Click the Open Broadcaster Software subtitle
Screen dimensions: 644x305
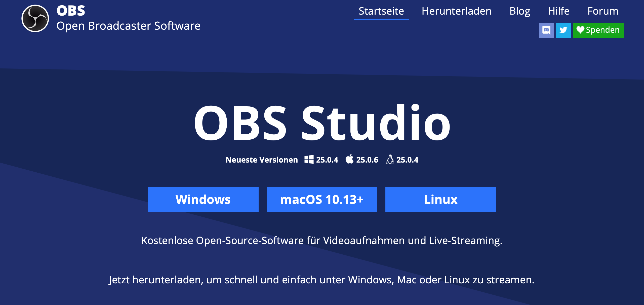click(128, 26)
